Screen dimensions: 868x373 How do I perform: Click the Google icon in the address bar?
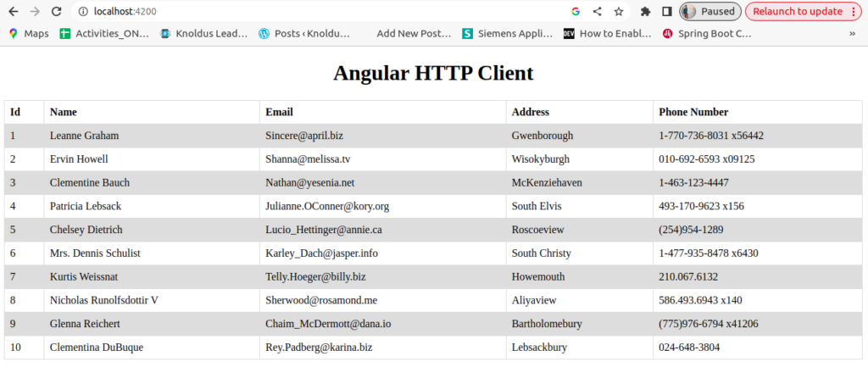coord(576,12)
